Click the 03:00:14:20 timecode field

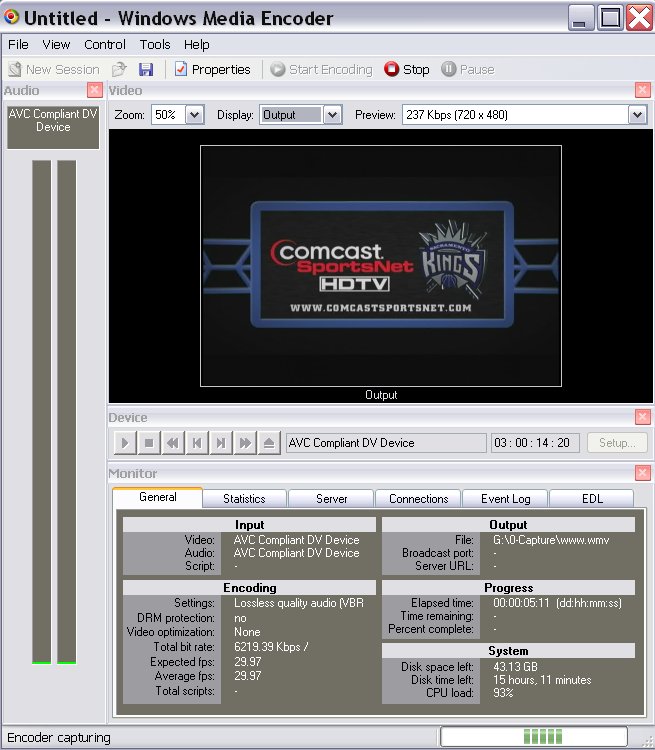point(535,443)
